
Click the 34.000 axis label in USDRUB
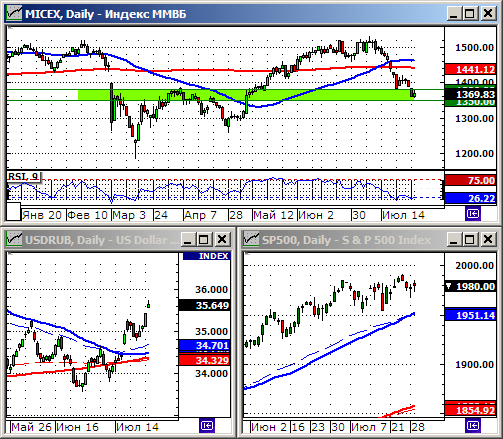tap(211, 373)
